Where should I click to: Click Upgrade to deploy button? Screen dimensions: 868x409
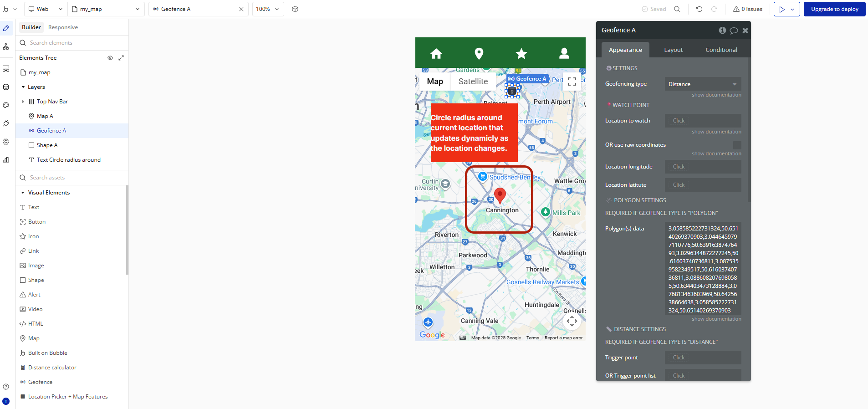pyautogui.click(x=834, y=9)
